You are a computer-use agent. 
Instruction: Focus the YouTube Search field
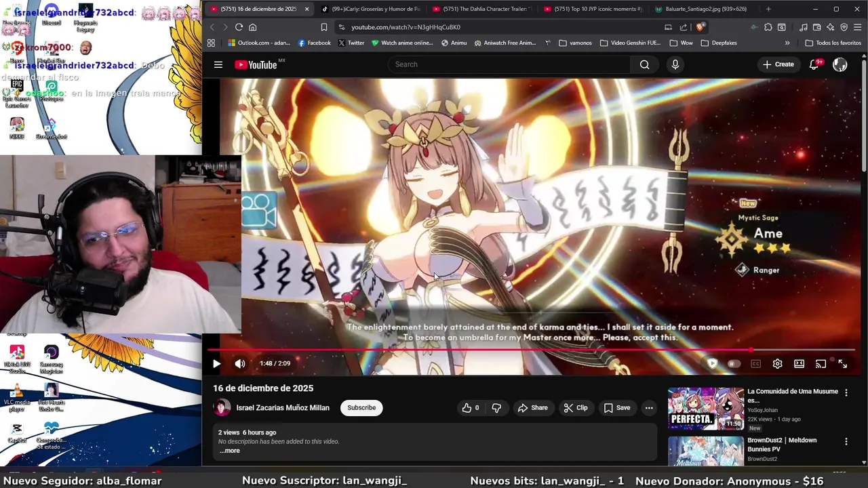(x=509, y=64)
